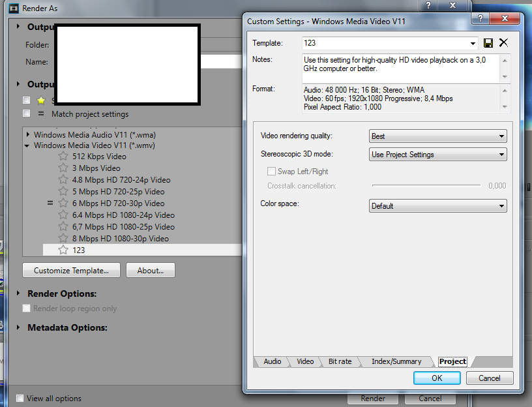This screenshot has height=407, width=532.
Task: Click inside the Notes text field
Action: [x=400, y=68]
